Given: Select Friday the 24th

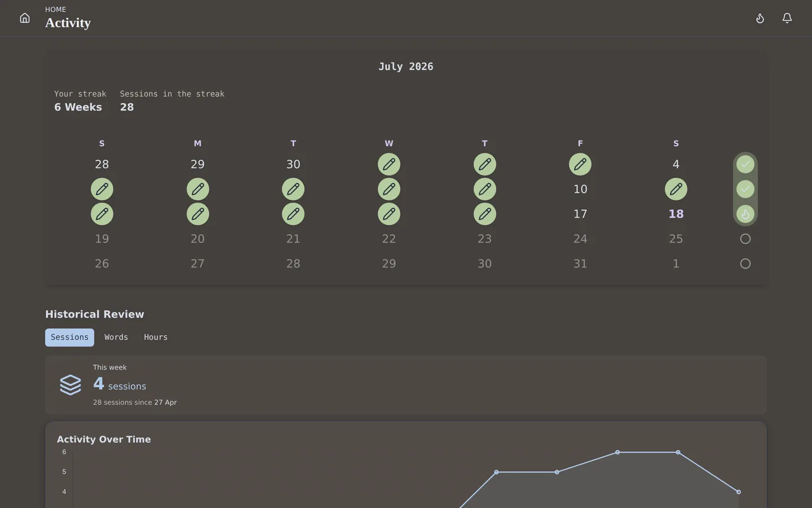Looking at the screenshot, I should 580,239.
